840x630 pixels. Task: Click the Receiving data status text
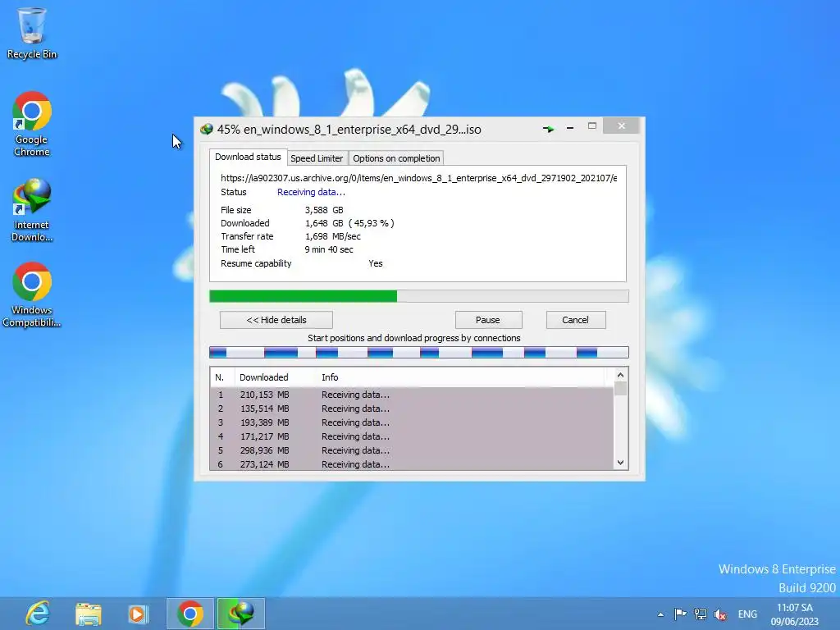click(311, 192)
